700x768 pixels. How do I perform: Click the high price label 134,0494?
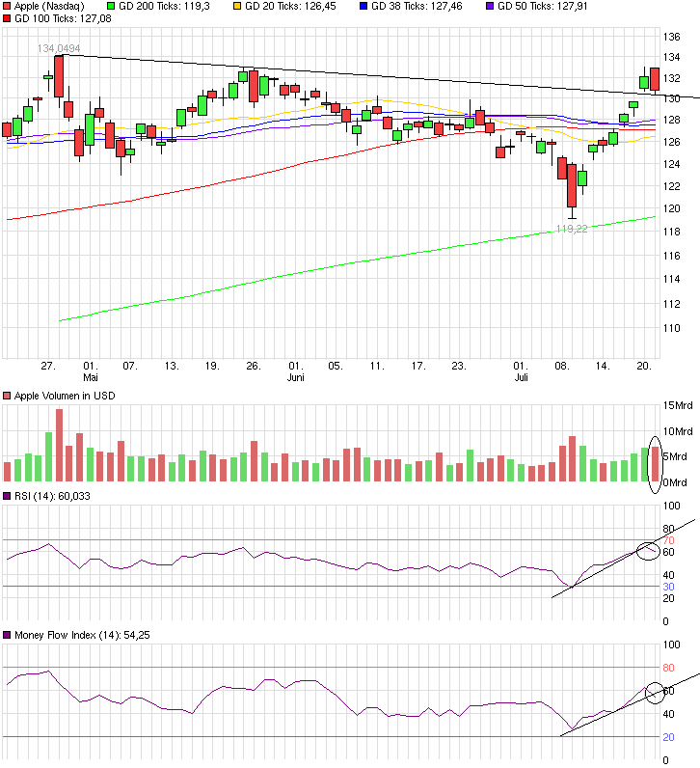point(59,48)
